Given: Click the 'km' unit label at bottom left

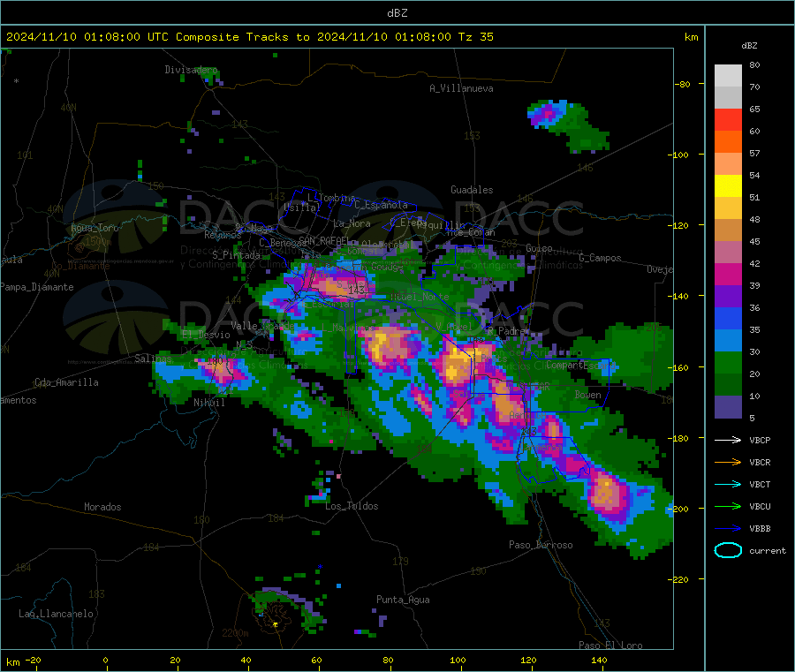Looking at the screenshot, I should tap(12, 662).
